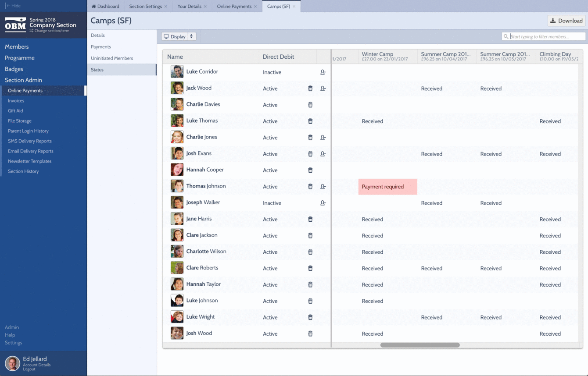Click the Download button
Screen dimensions: 588x376
(566, 21)
